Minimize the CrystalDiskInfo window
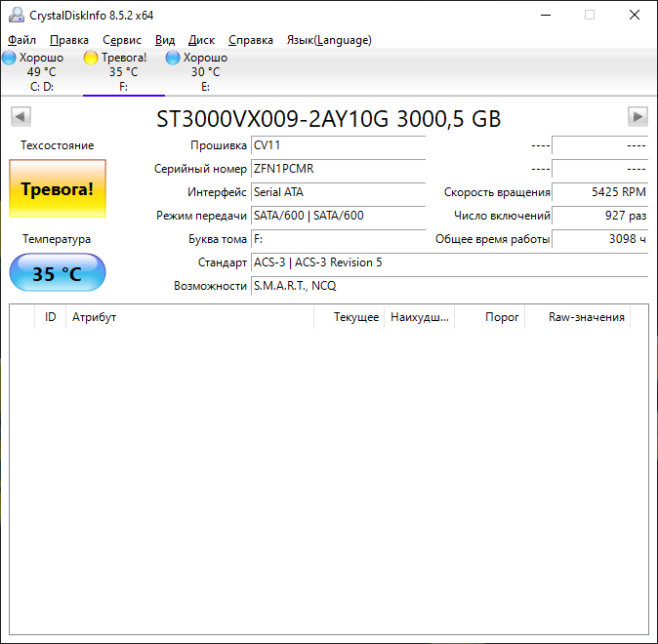Screen dimensions: 658x644 [x=546, y=15]
